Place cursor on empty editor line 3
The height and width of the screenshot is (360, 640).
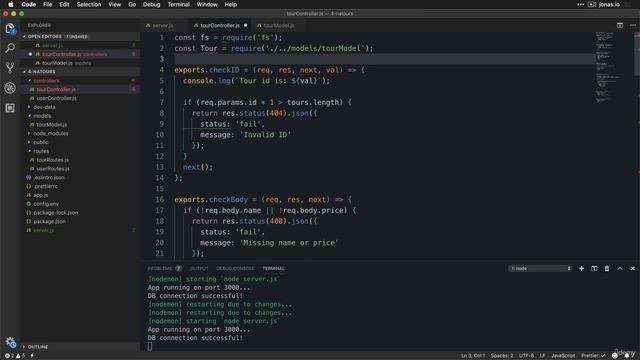coord(384,59)
